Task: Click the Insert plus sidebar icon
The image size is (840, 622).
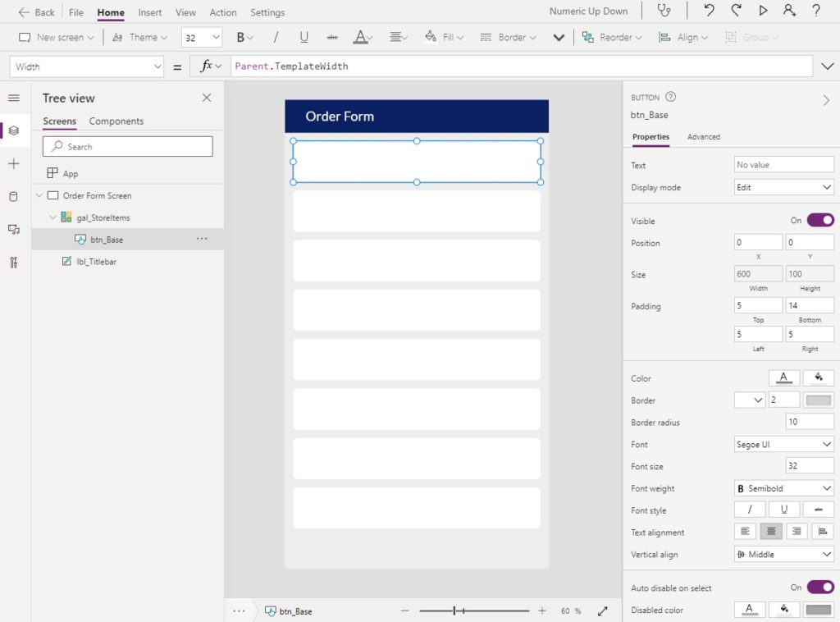Action: (14, 164)
